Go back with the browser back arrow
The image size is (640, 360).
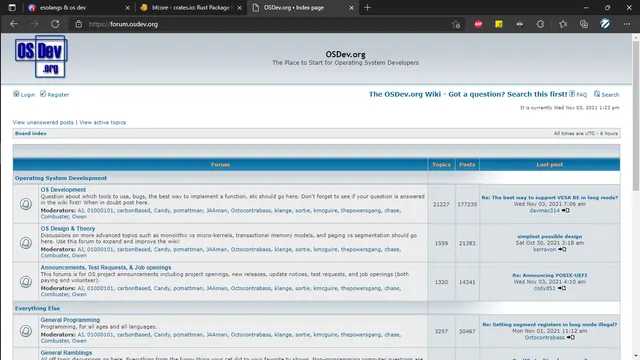pyautogui.click(x=14, y=24)
